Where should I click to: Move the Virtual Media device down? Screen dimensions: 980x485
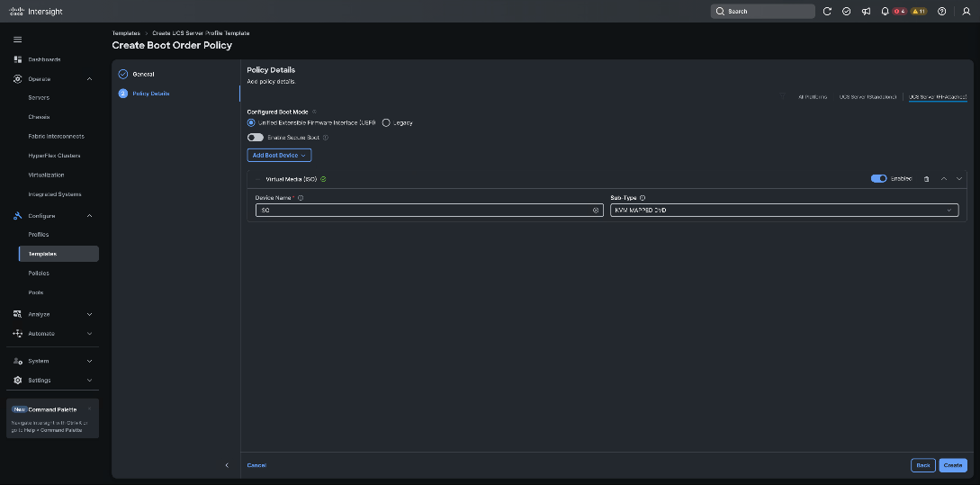[959, 179]
